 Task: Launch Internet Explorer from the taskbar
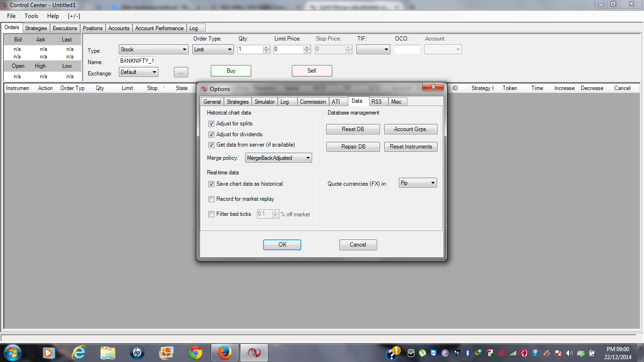click(x=78, y=353)
